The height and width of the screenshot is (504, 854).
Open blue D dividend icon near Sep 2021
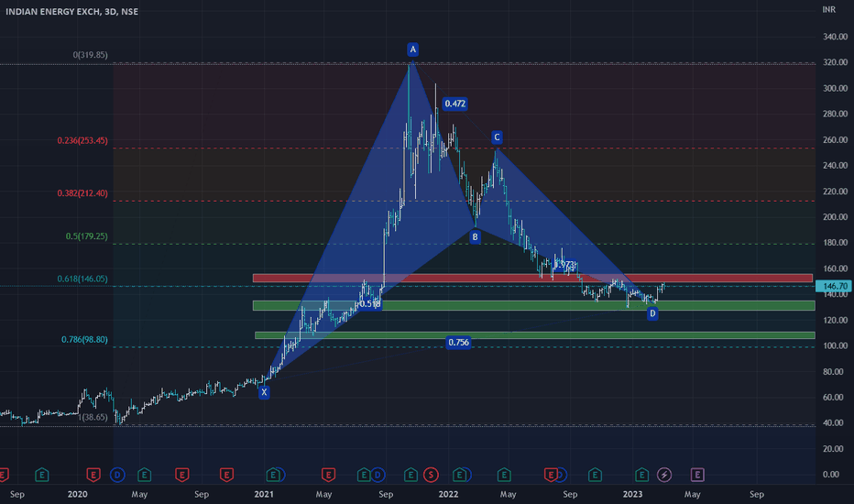point(378,475)
